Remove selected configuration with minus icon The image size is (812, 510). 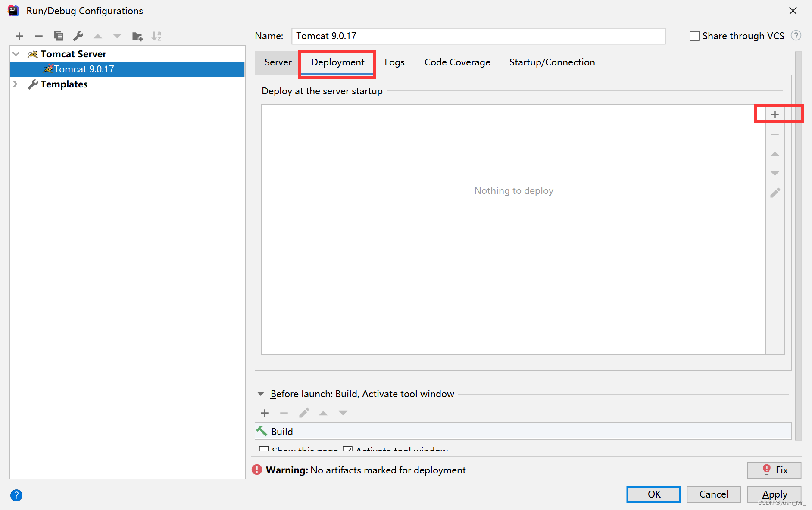(39, 36)
